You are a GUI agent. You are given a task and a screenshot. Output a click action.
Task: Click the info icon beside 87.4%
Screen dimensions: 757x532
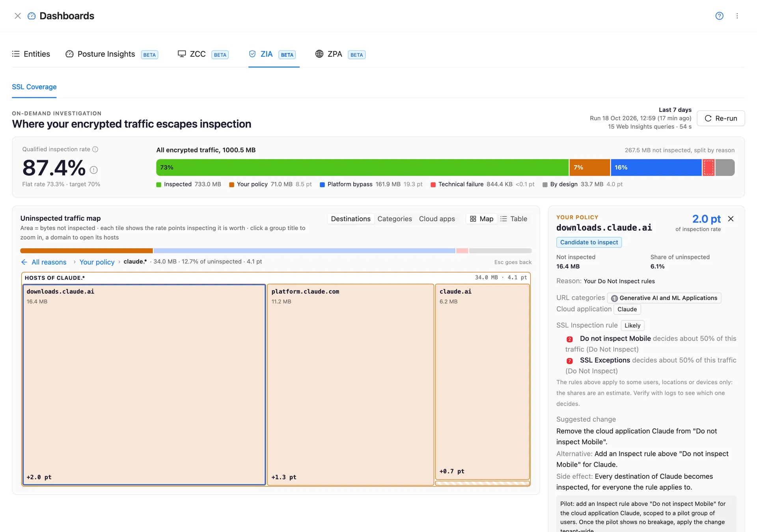coord(93,170)
